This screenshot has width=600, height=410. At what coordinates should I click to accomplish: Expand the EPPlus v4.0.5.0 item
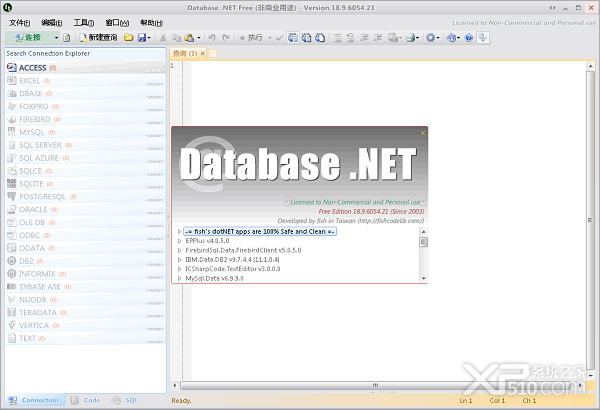point(179,241)
